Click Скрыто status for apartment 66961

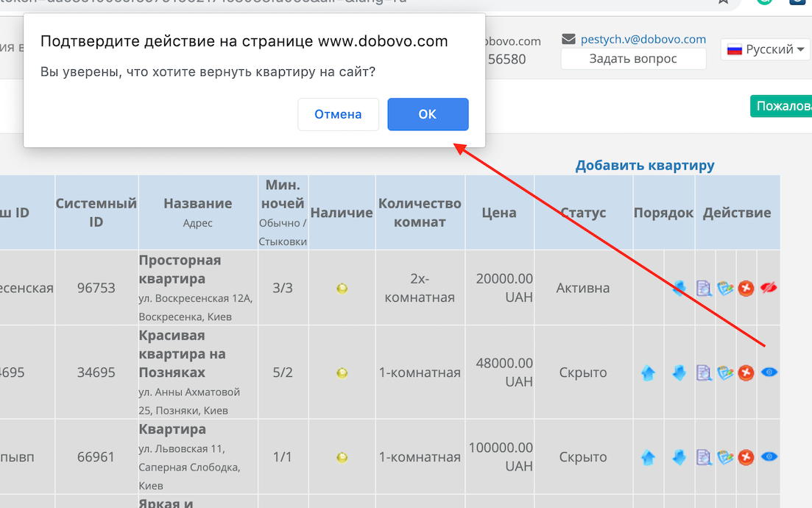[583, 456]
